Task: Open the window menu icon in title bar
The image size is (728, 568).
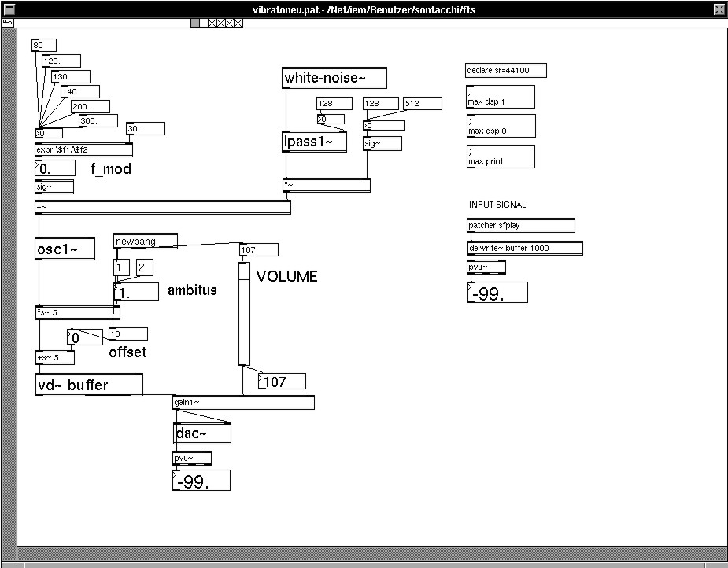Action: click(x=9, y=9)
